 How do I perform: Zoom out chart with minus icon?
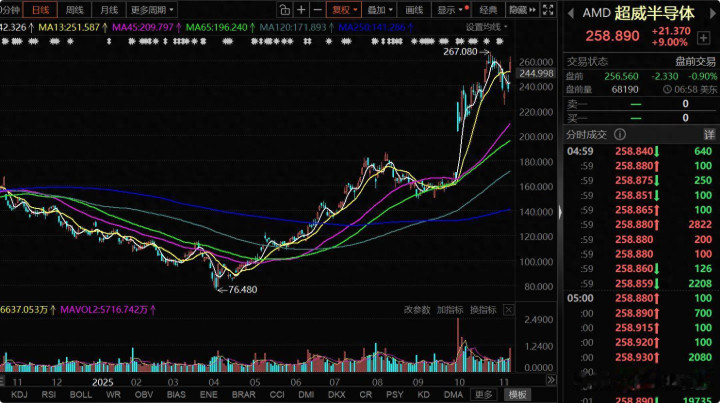tap(317, 10)
